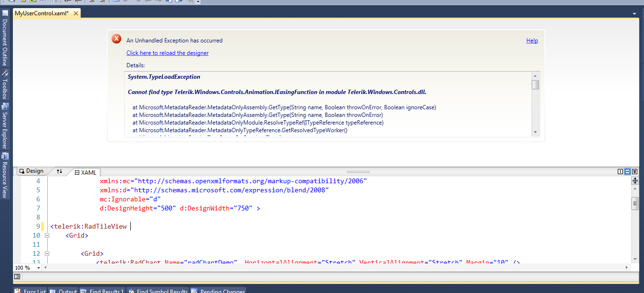The image size is (644, 293).
Task: Swap the Design and XAML panes
Action: tap(59, 171)
